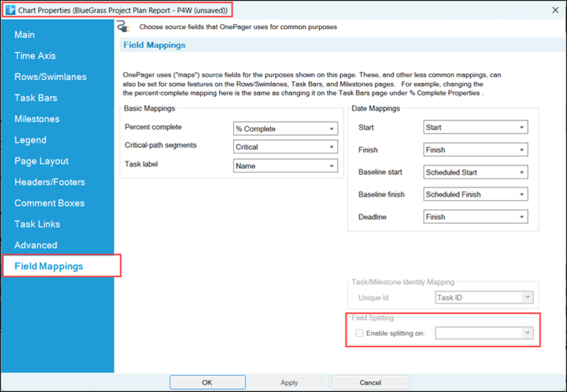The height and width of the screenshot is (392, 567).
Task: Click the Date Mappings group title
Action: coord(376,108)
